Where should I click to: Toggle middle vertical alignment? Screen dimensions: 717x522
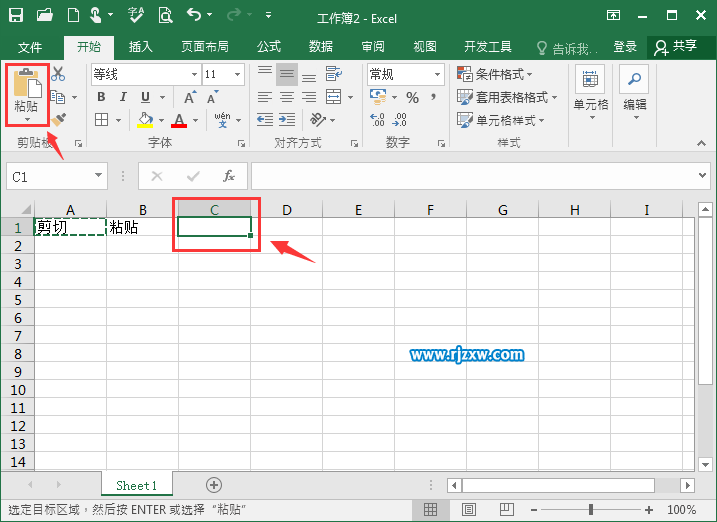pos(287,74)
